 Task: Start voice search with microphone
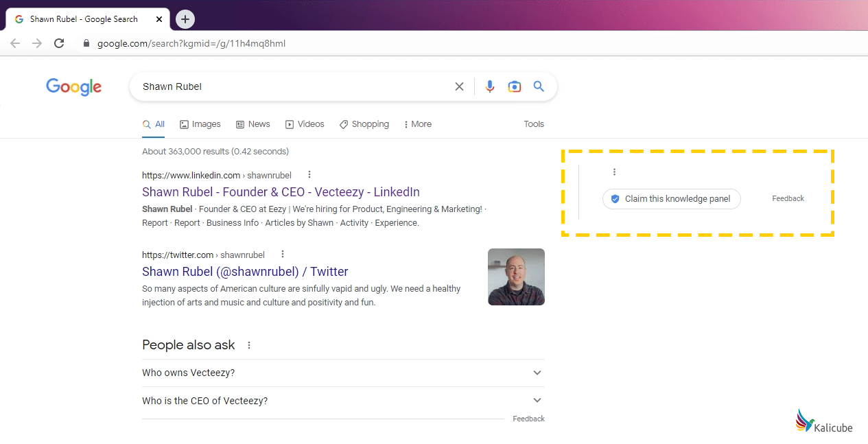(x=489, y=86)
